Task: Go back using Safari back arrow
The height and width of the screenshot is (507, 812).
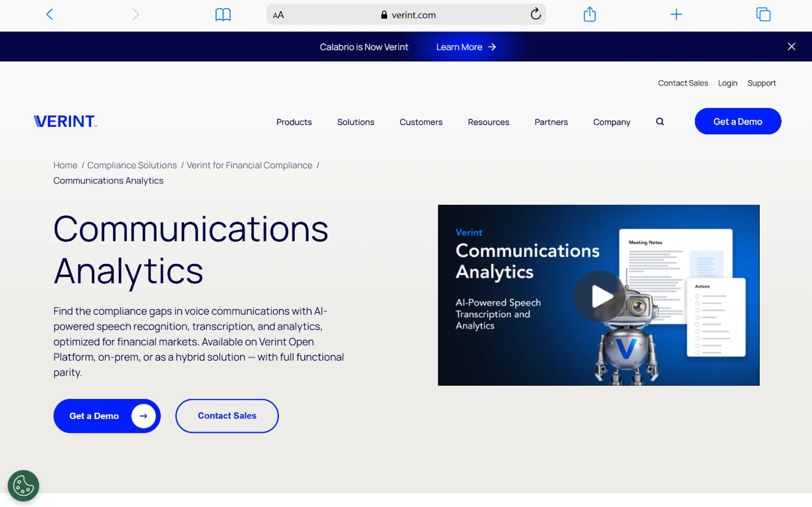Action: [x=50, y=15]
